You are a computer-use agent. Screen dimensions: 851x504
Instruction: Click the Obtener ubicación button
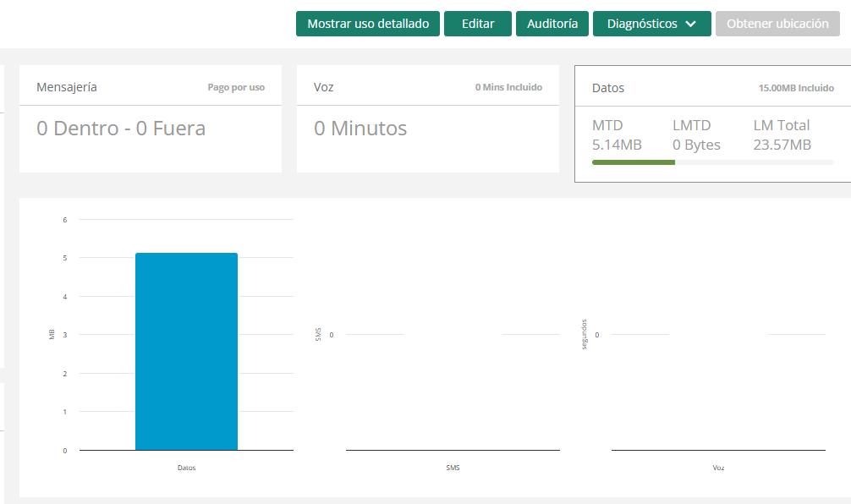[x=777, y=24]
